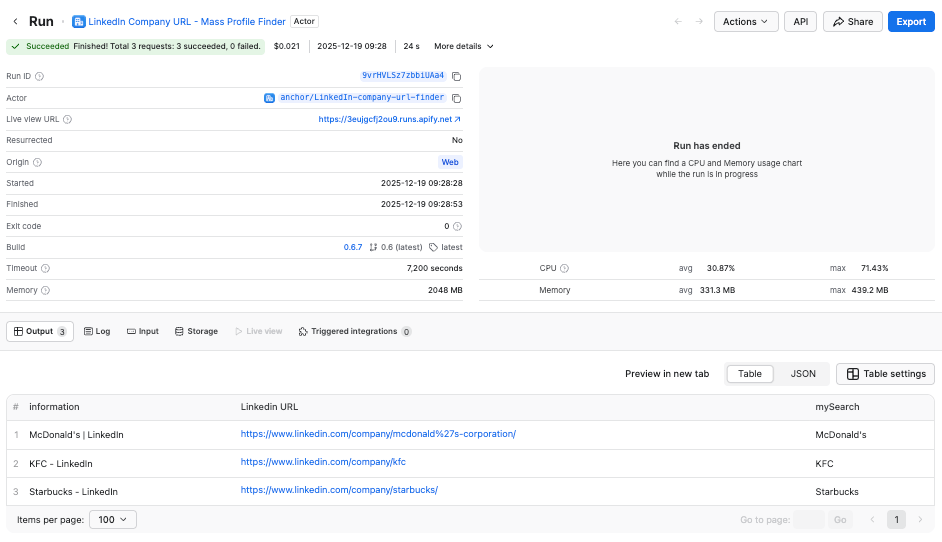Share this run
This screenshot has width=942, height=542.
point(852,22)
